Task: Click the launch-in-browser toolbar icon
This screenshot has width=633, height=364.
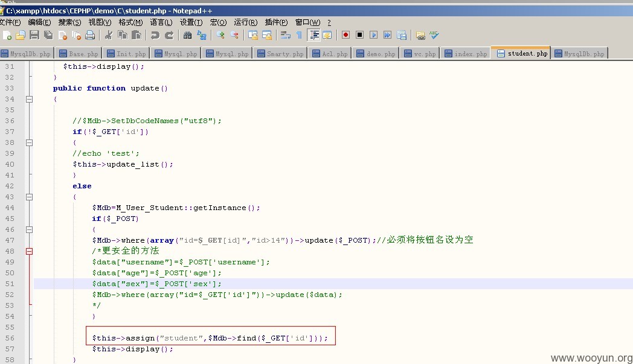Action: (420, 36)
